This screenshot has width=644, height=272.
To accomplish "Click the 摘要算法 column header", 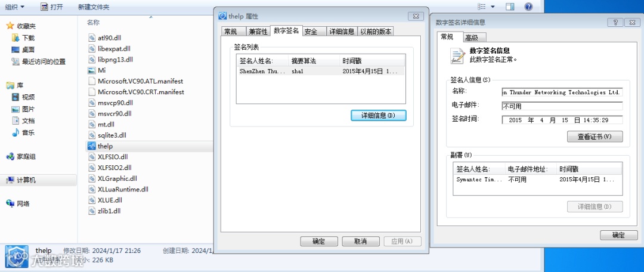I will pyautogui.click(x=314, y=61).
